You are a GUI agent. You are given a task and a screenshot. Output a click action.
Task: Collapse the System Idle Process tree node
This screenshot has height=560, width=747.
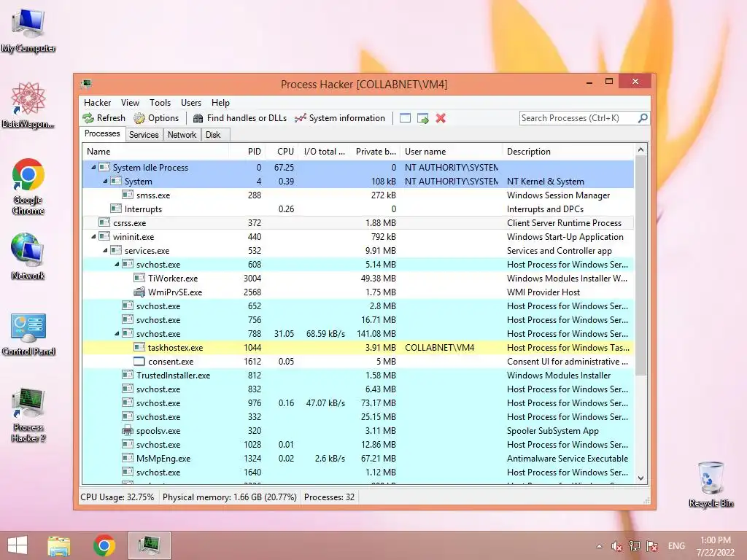pyautogui.click(x=93, y=168)
